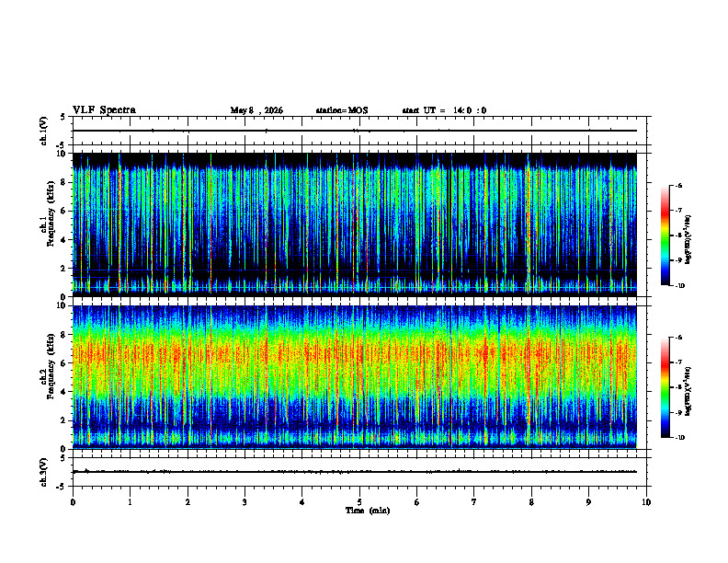Select the 10 minute tick label on time axis
The width and height of the screenshot is (728, 563).
coord(646,502)
